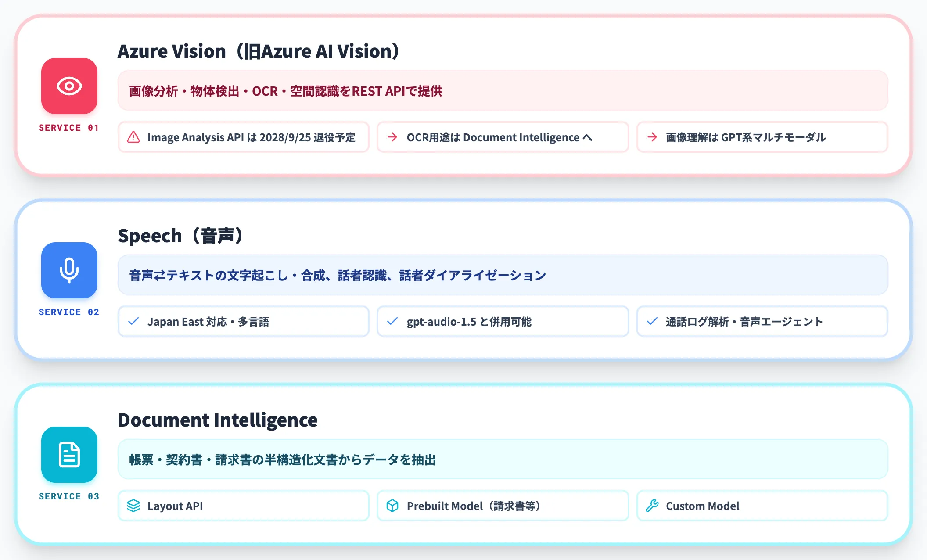Click the SERVICE 02 label

[x=69, y=312]
